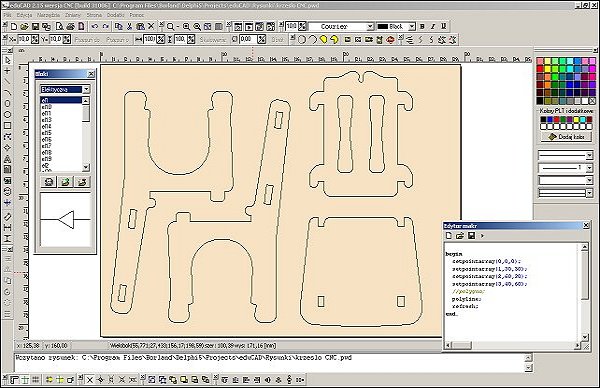Toggle italic text formatting
This screenshot has width=600, height=388.
click(x=433, y=26)
